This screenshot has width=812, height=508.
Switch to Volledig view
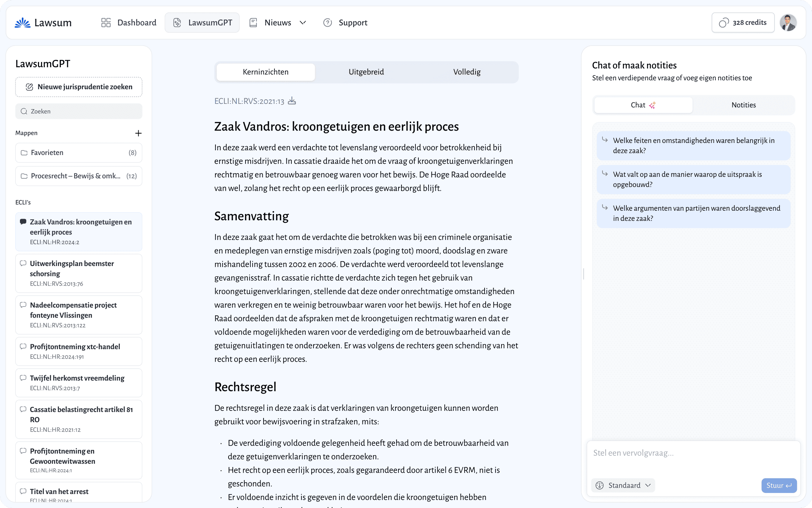467,72
